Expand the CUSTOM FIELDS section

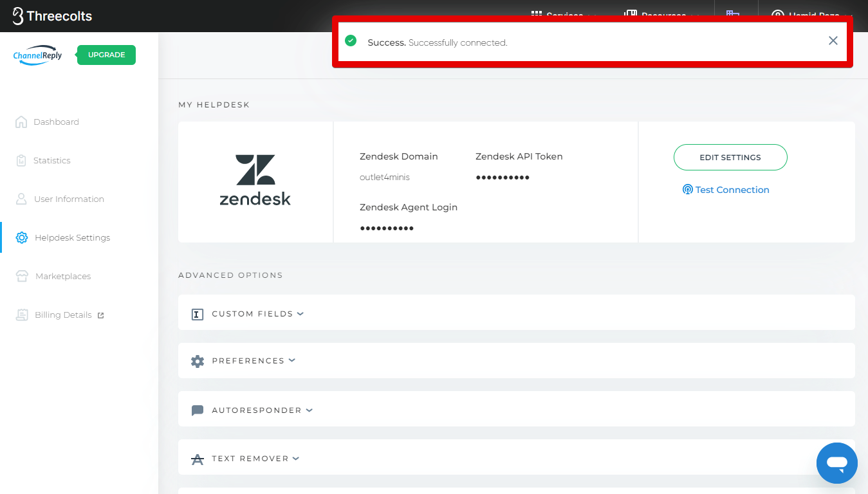516,313
